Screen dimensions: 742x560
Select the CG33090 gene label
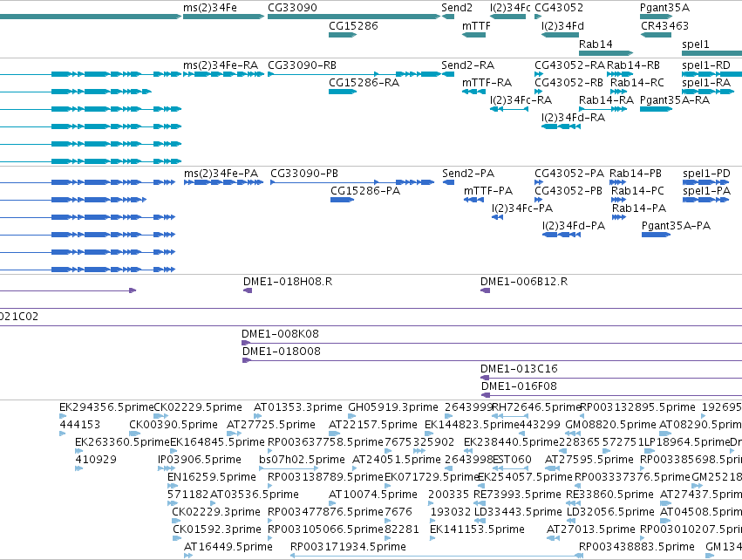pos(292,8)
